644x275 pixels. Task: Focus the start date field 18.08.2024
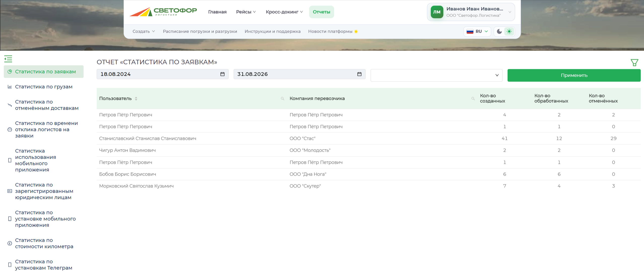162,74
